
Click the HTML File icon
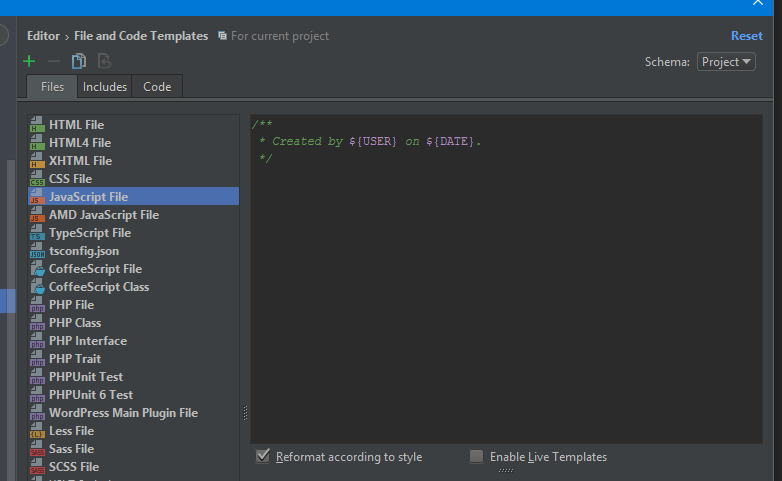[37, 124]
